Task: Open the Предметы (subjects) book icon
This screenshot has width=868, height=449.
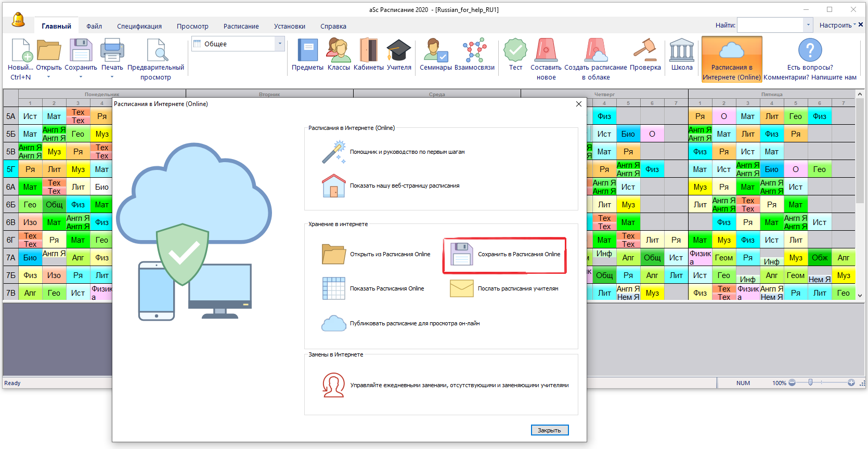Action: coord(307,51)
